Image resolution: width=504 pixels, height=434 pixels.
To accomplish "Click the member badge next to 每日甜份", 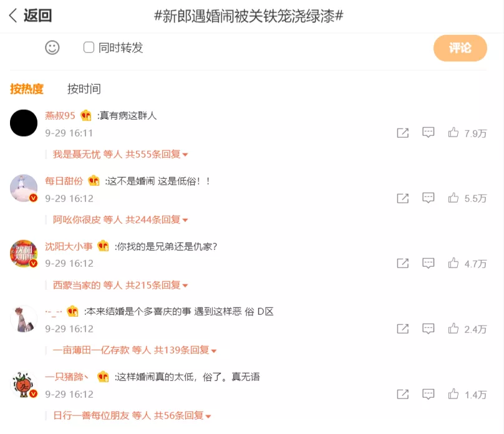I will [94, 181].
